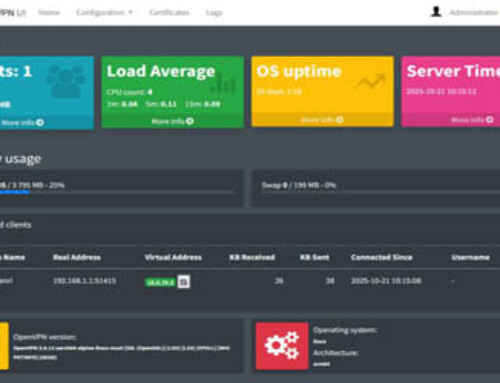Open the Logs page
Screen dimensions: 500x383
click(x=214, y=13)
